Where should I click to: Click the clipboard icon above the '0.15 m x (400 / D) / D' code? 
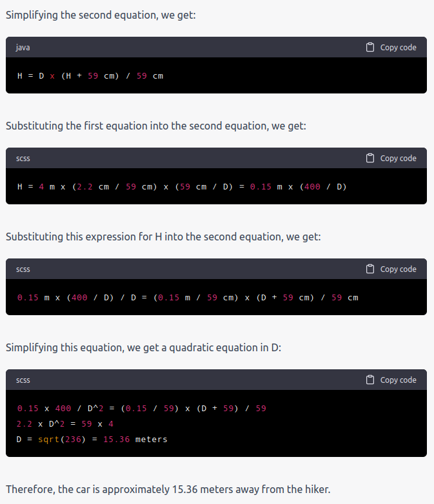coord(370,269)
